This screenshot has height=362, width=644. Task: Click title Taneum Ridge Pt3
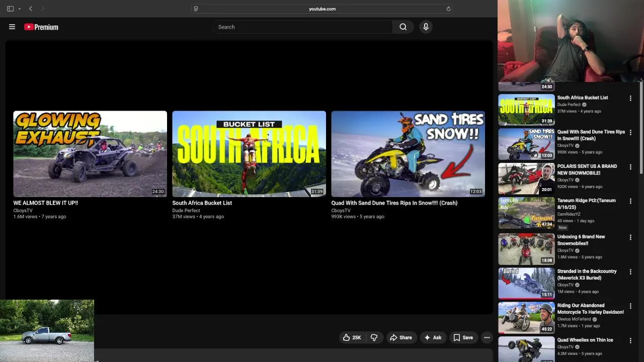pyautogui.click(x=586, y=204)
